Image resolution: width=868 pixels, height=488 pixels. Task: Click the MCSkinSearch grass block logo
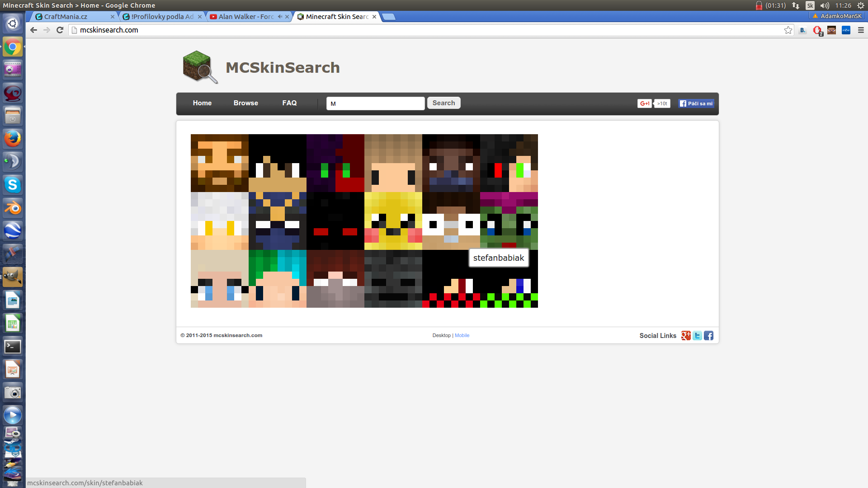pyautogui.click(x=200, y=67)
